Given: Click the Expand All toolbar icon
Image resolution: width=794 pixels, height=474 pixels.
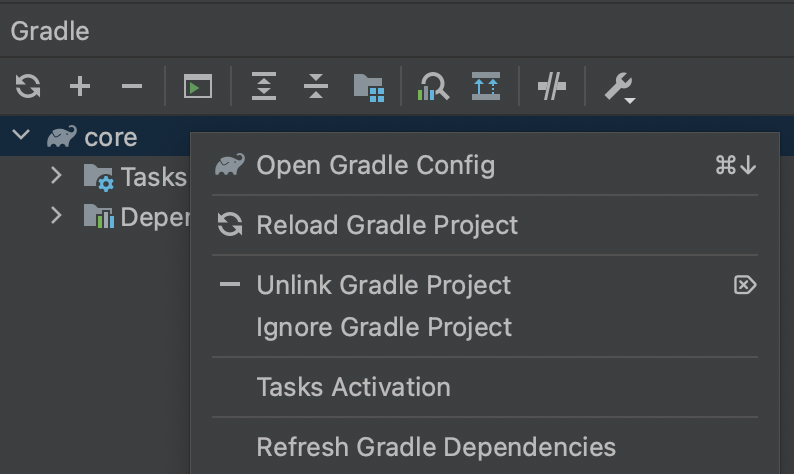Looking at the screenshot, I should [264, 86].
